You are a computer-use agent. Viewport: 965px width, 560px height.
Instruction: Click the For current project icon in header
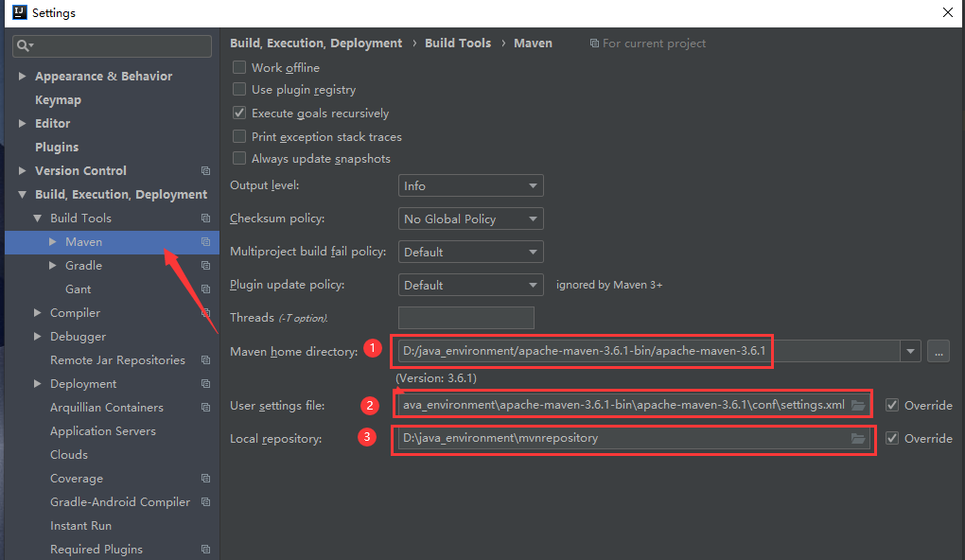(x=594, y=44)
